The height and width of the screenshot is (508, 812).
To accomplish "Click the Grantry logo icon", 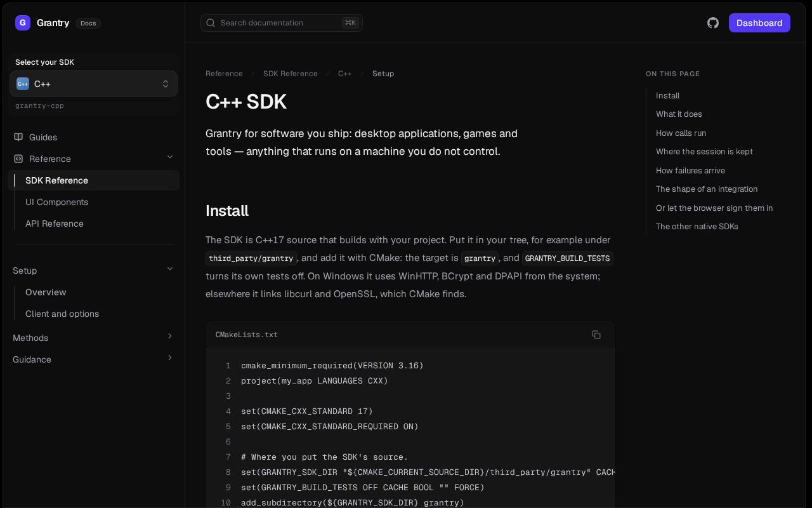I will 23,23.
